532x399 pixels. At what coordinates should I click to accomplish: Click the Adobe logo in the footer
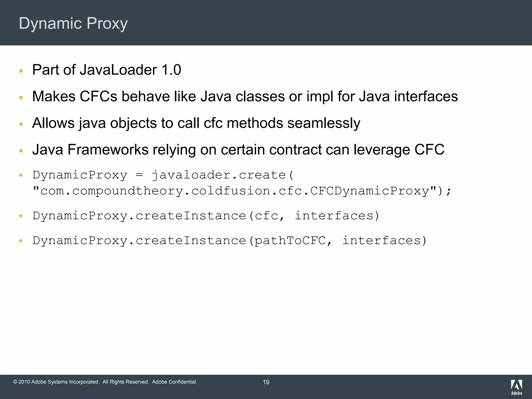pyautogui.click(x=517, y=387)
